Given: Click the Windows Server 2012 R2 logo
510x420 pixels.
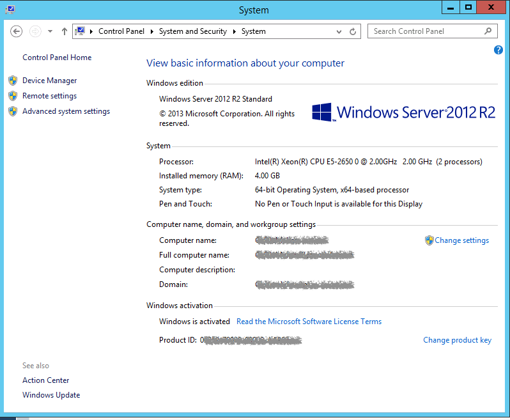Looking at the screenshot, I should (x=403, y=113).
